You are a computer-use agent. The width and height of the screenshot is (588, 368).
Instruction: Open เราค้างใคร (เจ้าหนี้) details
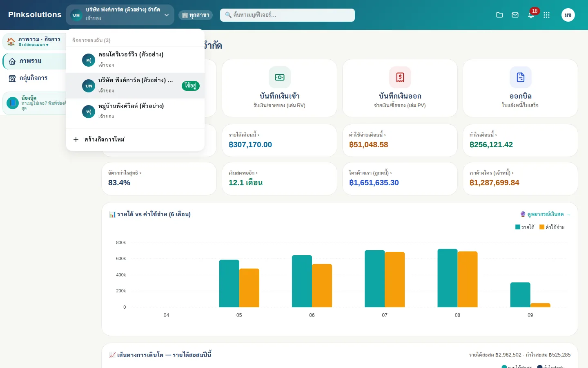[520, 179]
